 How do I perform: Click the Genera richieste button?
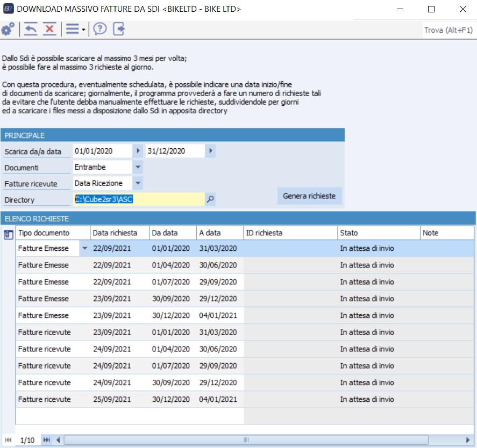point(309,196)
